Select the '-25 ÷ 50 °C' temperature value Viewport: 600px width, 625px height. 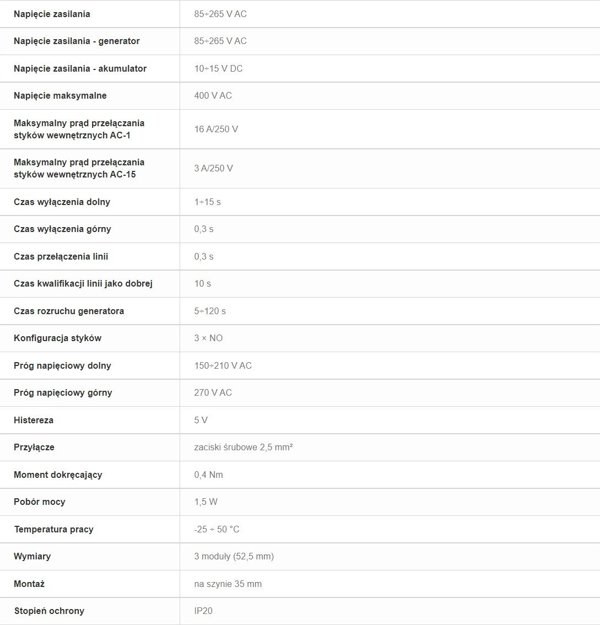[x=217, y=529]
